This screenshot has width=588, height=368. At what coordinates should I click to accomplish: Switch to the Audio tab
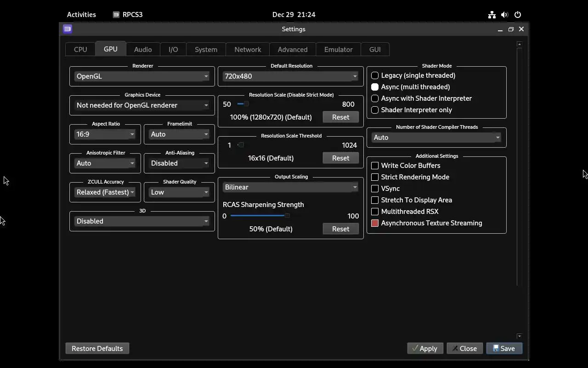click(x=143, y=50)
